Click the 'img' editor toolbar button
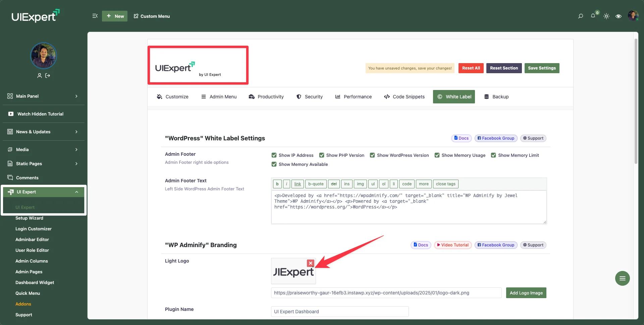This screenshot has width=644, height=325. (x=360, y=184)
